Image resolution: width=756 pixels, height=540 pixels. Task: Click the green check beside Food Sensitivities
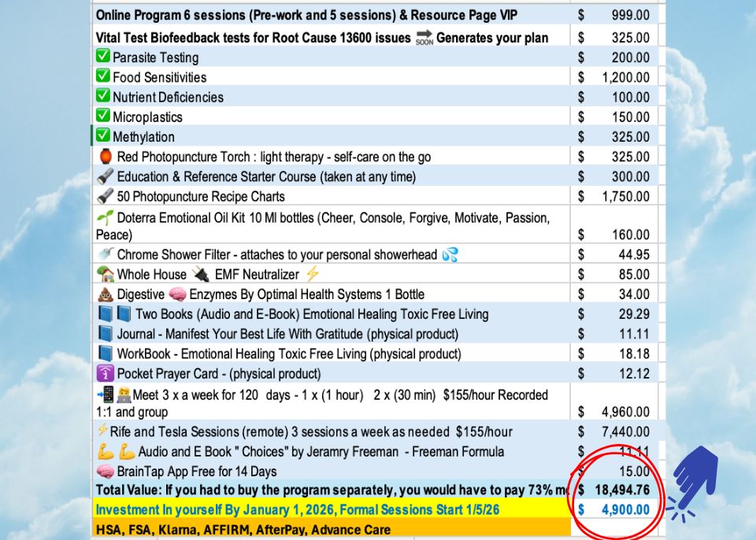click(x=102, y=76)
